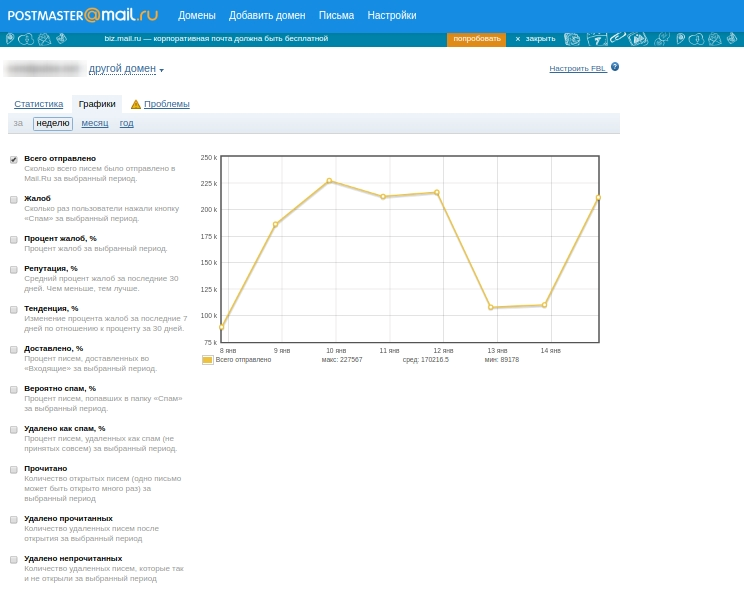The width and height of the screenshot is (744, 608).
Task: Uncheck the Всего отправлено checkbox
Action: tap(14, 159)
